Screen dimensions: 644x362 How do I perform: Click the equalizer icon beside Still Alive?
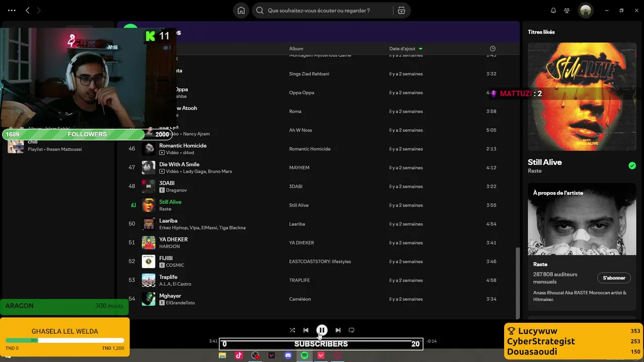coord(133,205)
